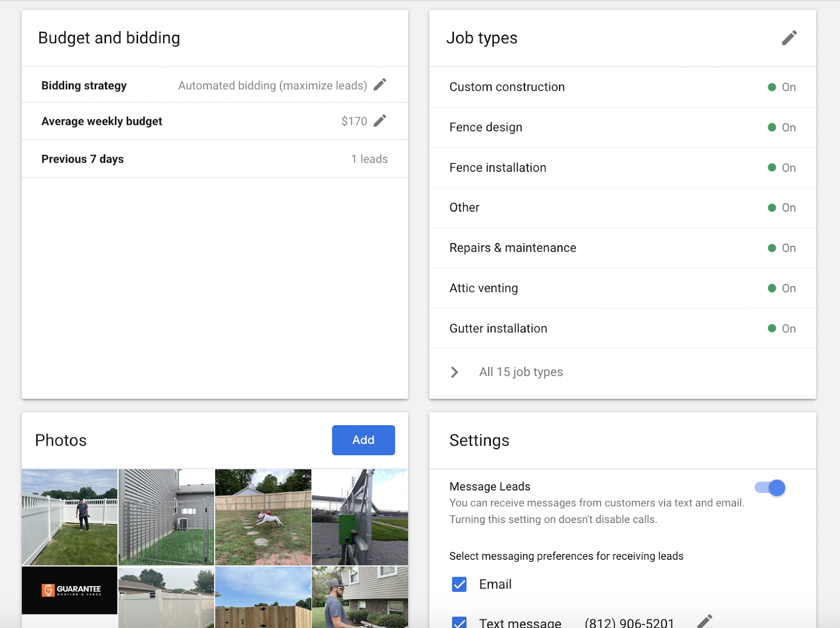Click the Message Leads heading

point(490,487)
